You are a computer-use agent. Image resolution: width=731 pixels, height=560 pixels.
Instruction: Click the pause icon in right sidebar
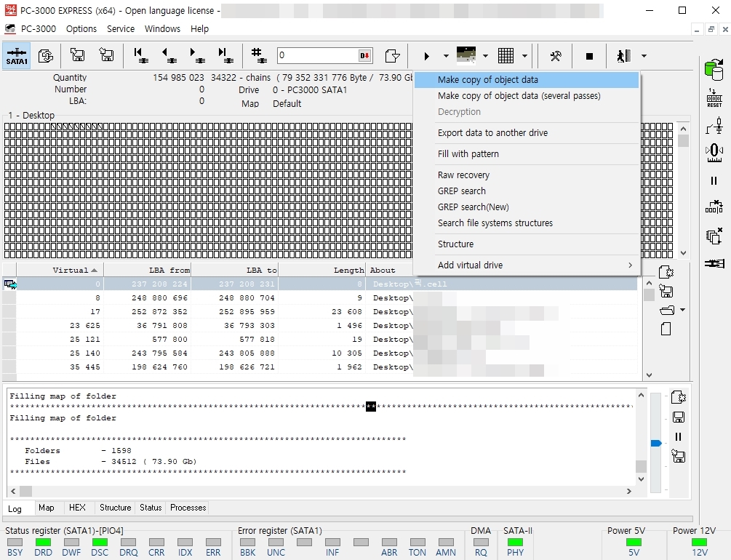pos(714,181)
